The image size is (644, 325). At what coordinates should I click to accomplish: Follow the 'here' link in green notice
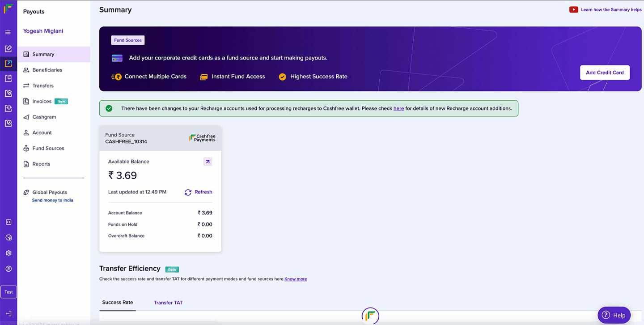(x=398, y=108)
